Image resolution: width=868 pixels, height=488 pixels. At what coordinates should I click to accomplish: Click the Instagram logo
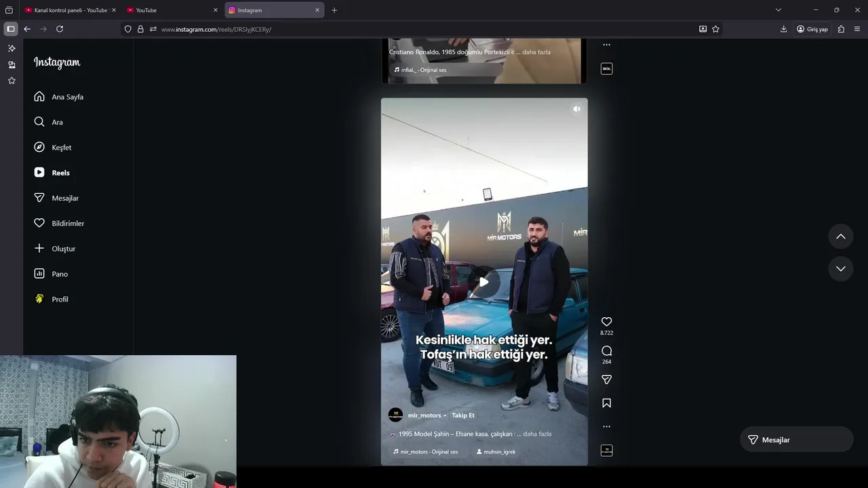pyautogui.click(x=57, y=62)
